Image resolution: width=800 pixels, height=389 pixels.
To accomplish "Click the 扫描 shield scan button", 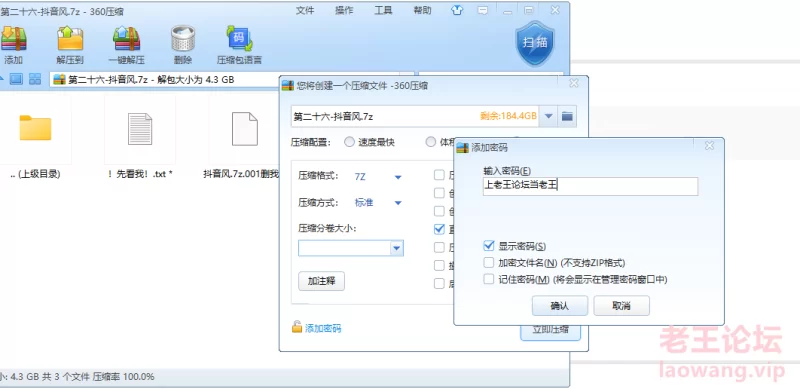I will [x=534, y=43].
